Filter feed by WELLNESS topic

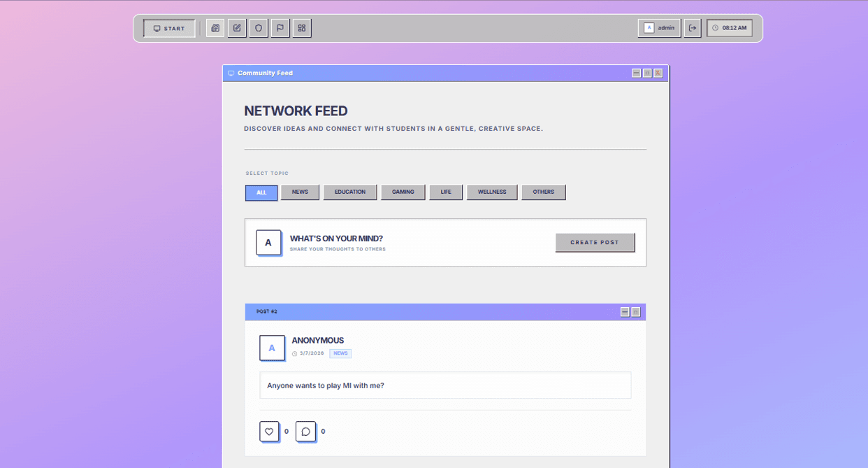click(492, 192)
